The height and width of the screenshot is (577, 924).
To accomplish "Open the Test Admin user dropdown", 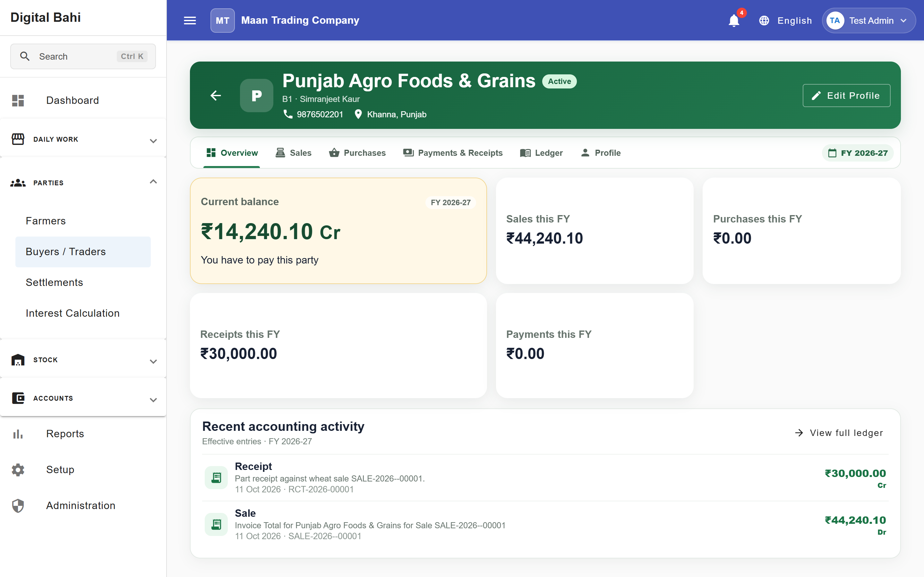I will click(x=868, y=21).
